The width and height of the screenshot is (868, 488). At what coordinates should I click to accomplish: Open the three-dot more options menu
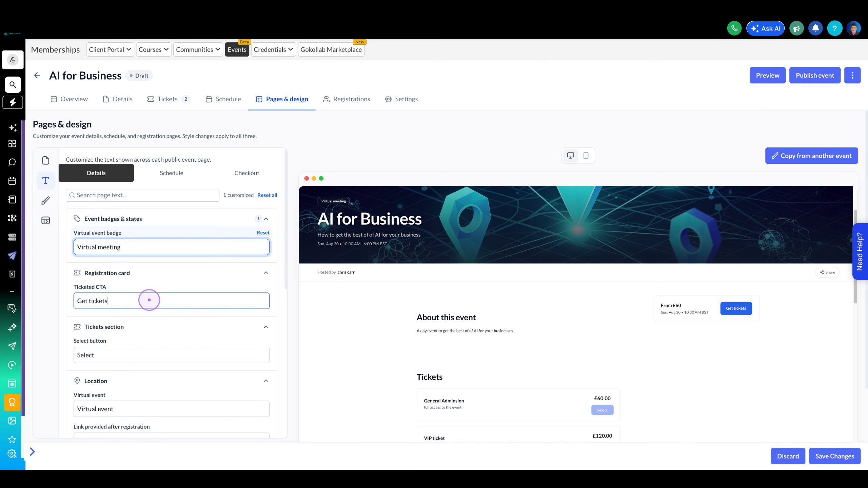pyautogui.click(x=852, y=75)
